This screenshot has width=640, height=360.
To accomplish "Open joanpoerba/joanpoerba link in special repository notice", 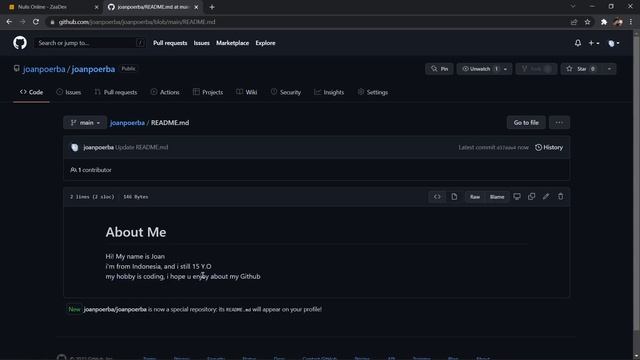I will (115, 309).
